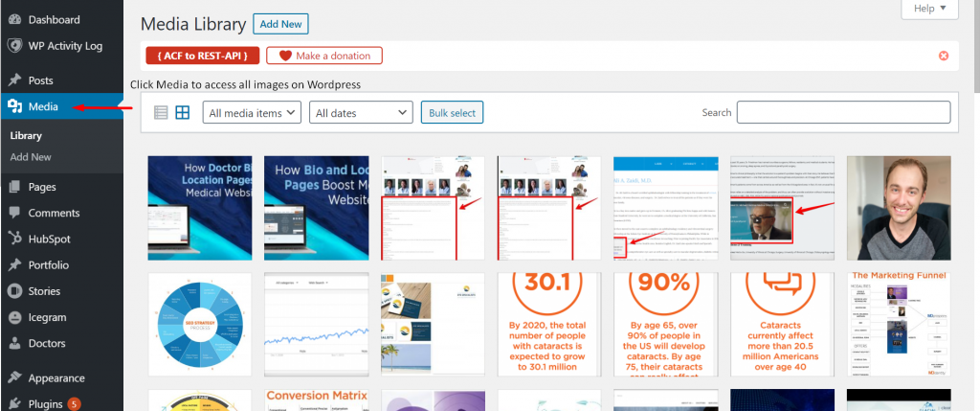This screenshot has width=980, height=411.
Task: Open the blue trend line chart thumbnail
Action: tap(316, 325)
